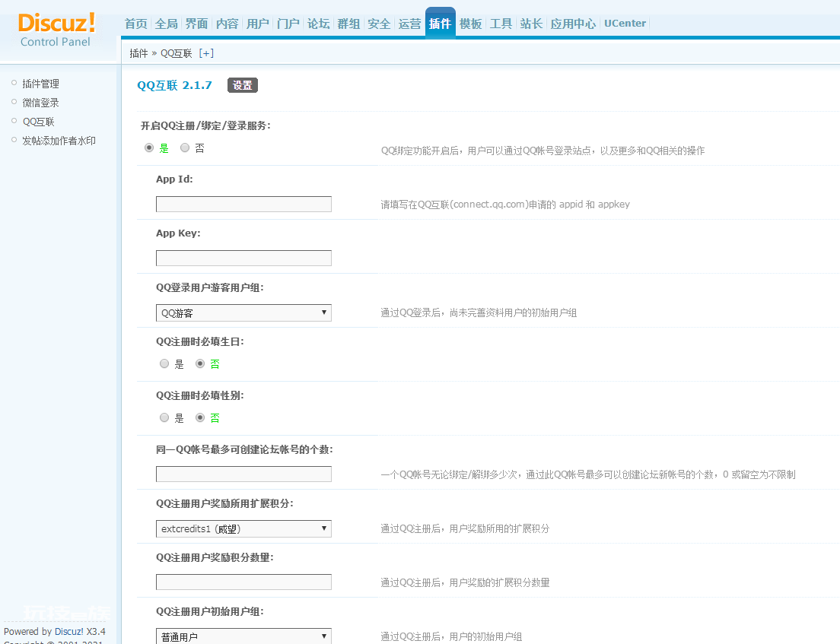The width and height of the screenshot is (840, 644).
Task: Open QQ互联 in the sidebar
Action: click(x=39, y=122)
